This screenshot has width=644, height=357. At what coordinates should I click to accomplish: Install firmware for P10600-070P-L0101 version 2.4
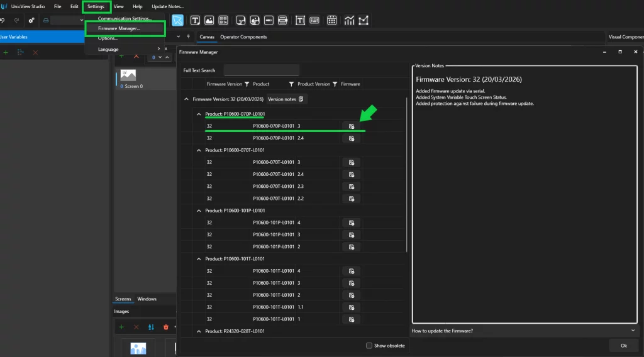[x=352, y=138]
